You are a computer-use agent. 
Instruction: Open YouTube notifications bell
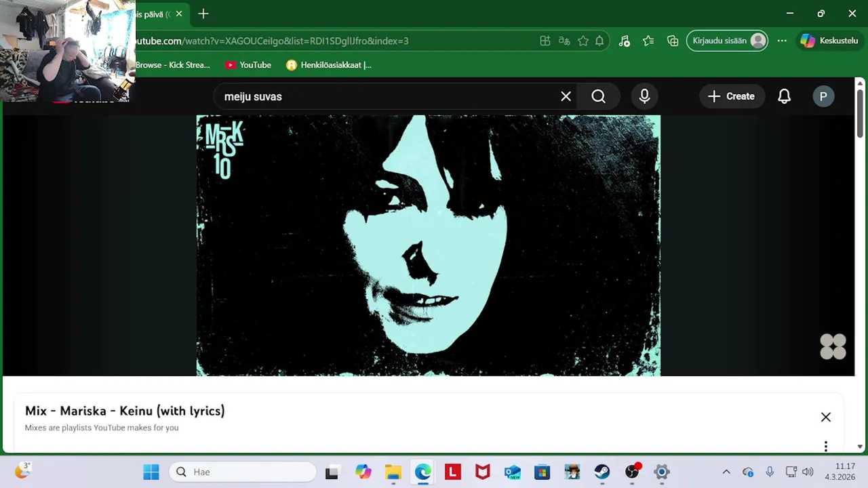coord(784,96)
